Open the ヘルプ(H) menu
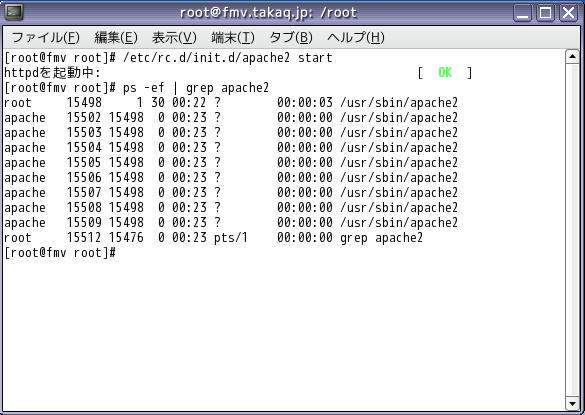The width and height of the screenshot is (585, 415). (356, 37)
